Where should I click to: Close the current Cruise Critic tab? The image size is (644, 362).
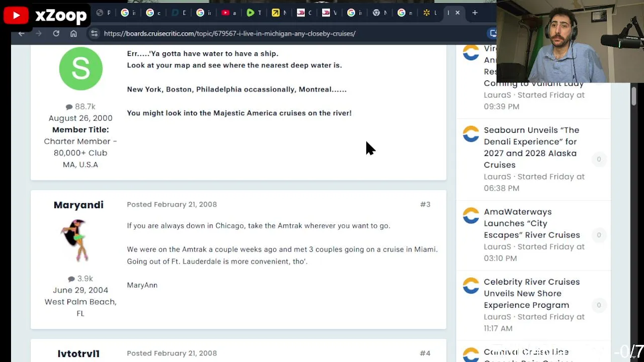[x=457, y=13]
